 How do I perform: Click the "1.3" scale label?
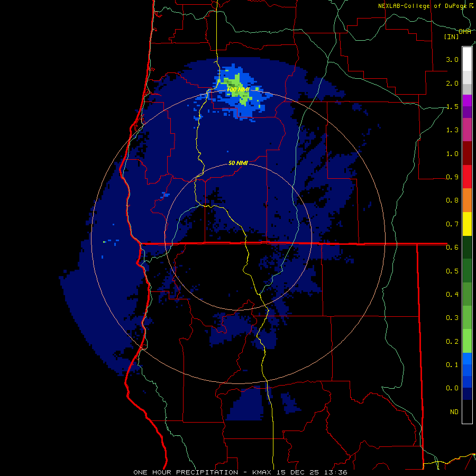[452, 130]
